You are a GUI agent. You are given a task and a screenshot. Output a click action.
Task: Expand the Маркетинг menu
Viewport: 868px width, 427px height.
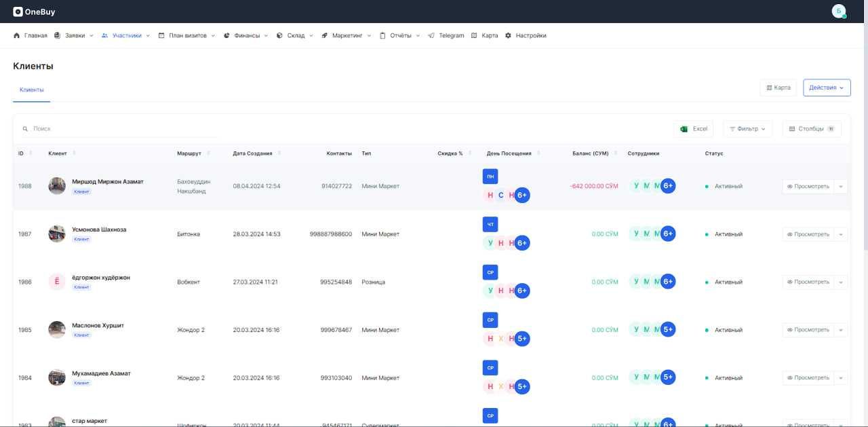(347, 35)
